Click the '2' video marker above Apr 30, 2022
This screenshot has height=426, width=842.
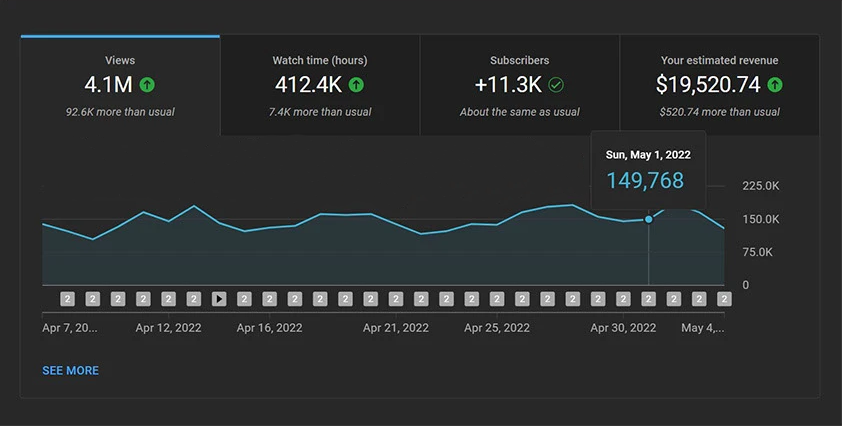coord(623,299)
